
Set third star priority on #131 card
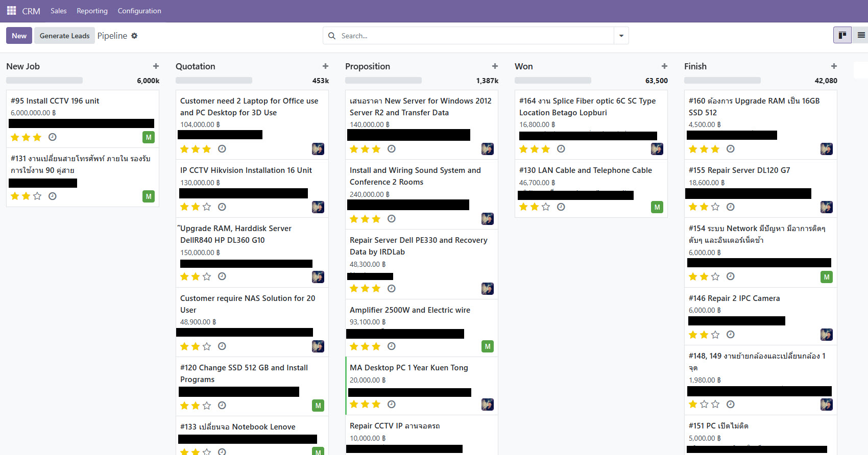[x=37, y=196]
